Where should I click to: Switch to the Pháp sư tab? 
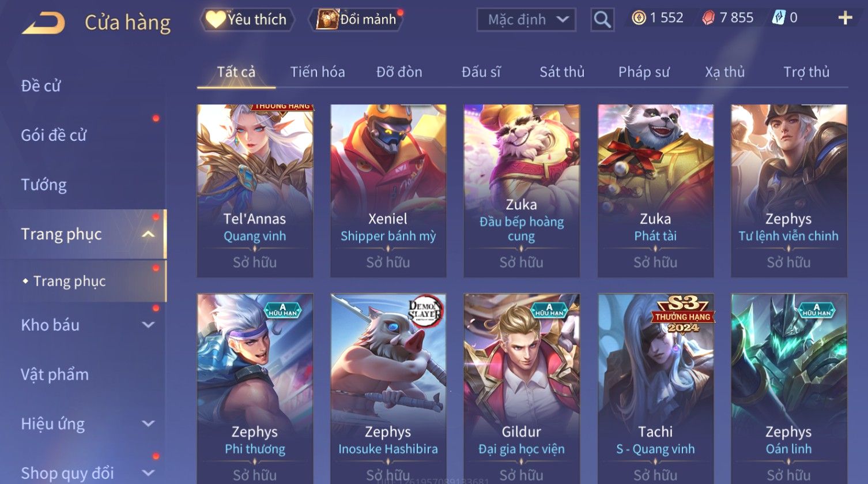tap(644, 72)
